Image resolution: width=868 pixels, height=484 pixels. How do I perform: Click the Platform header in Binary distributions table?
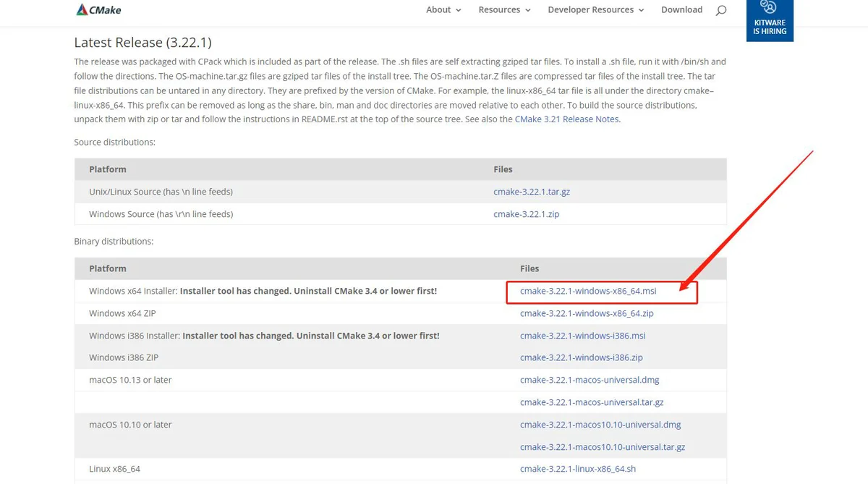click(108, 268)
